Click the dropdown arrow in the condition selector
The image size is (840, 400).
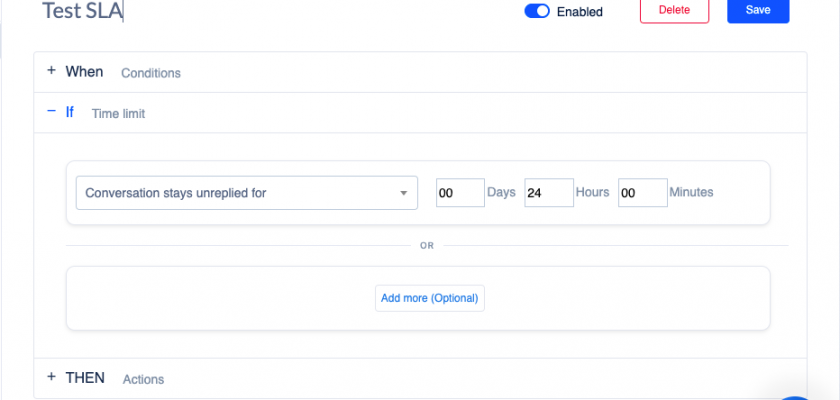point(403,193)
